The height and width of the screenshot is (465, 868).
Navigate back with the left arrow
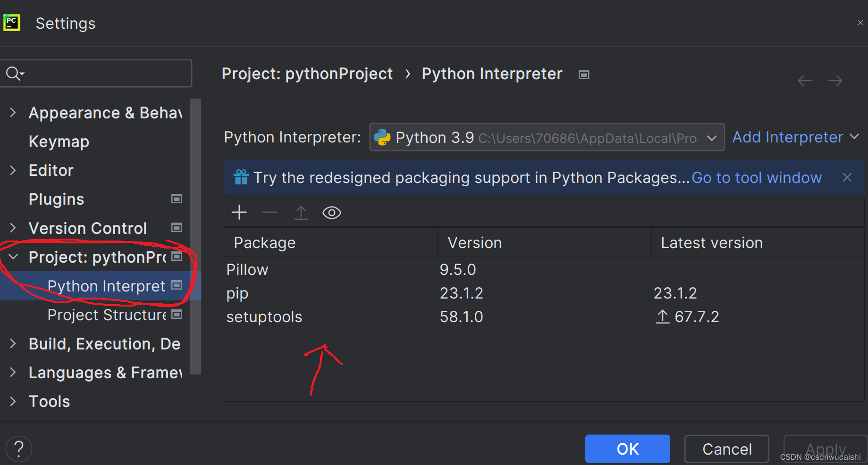click(805, 81)
